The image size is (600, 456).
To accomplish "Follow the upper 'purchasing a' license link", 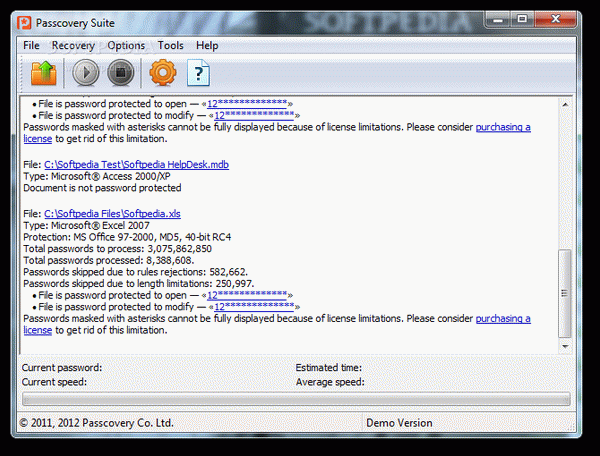I will click(x=503, y=127).
